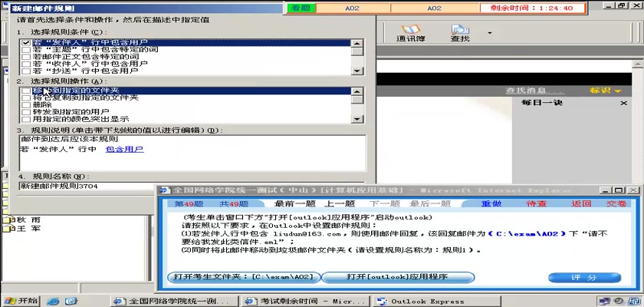
Task: Click 待查 in exam window
Action: [537, 203]
